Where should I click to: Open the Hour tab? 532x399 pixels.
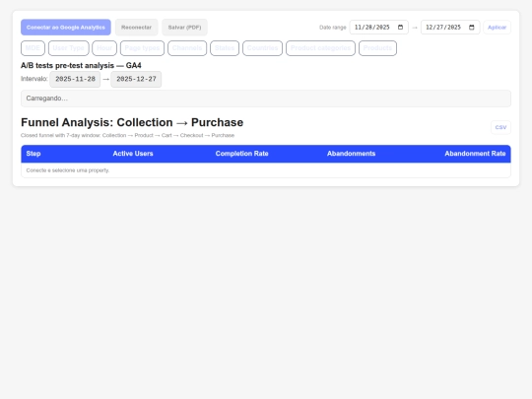104,48
